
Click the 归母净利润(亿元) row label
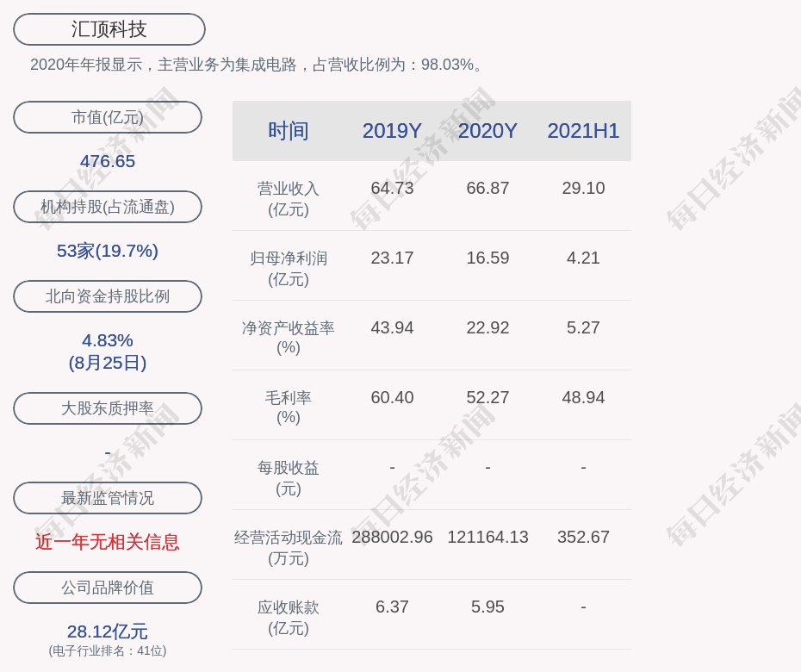[289, 268]
